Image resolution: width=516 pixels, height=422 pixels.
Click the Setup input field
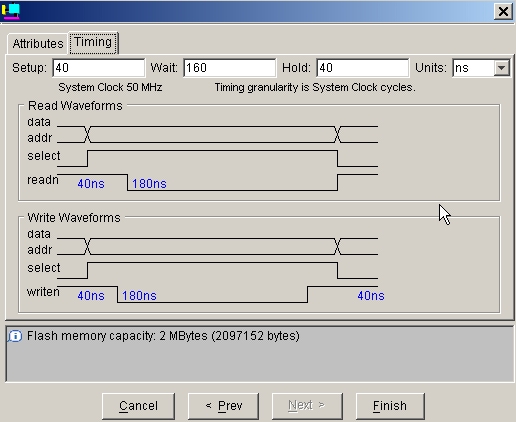(99, 68)
